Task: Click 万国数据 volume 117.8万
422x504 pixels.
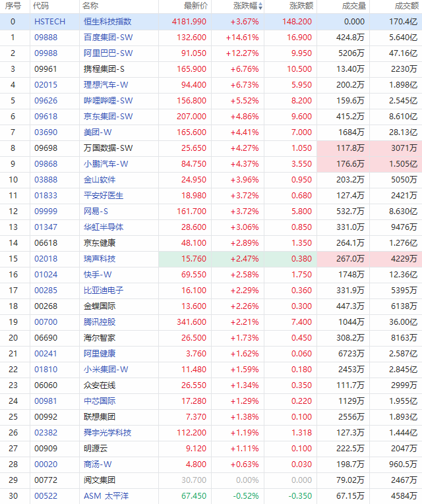Action: (350, 148)
